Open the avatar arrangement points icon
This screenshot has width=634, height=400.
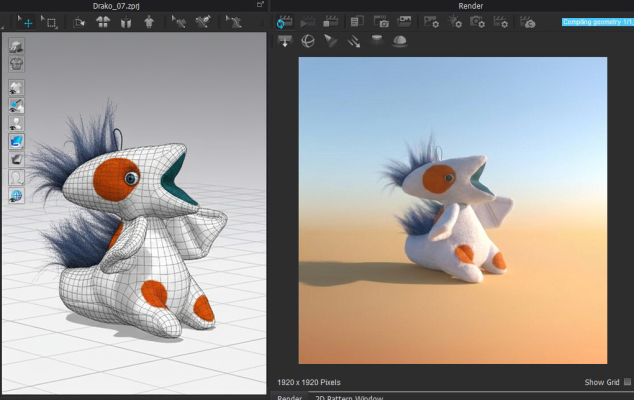pyautogui.click(x=149, y=21)
